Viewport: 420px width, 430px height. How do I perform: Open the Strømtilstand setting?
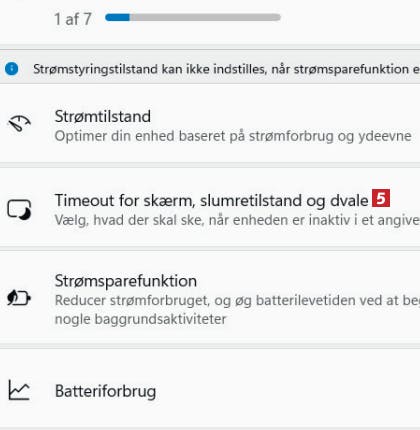tap(210, 126)
